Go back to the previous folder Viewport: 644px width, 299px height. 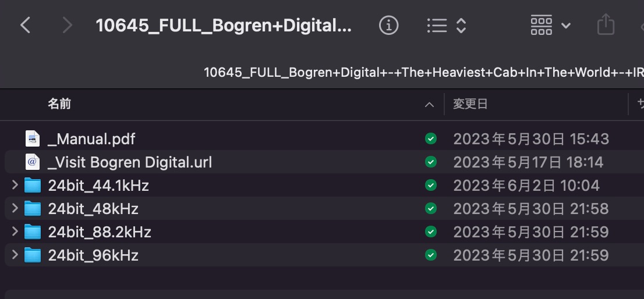pos(25,25)
